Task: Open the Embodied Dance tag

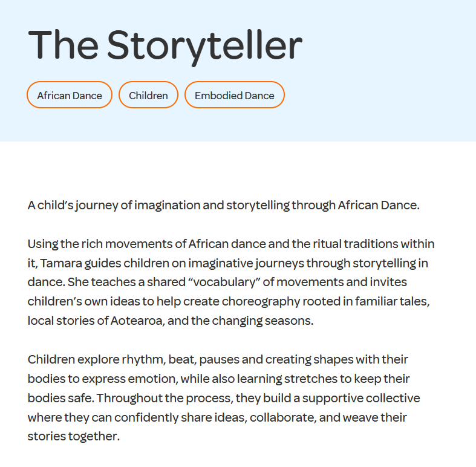Action: pos(234,95)
